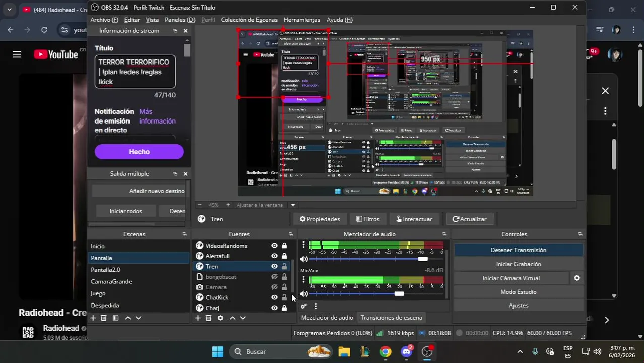Click the purple Hecho button
The image size is (644, 363).
click(139, 152)
